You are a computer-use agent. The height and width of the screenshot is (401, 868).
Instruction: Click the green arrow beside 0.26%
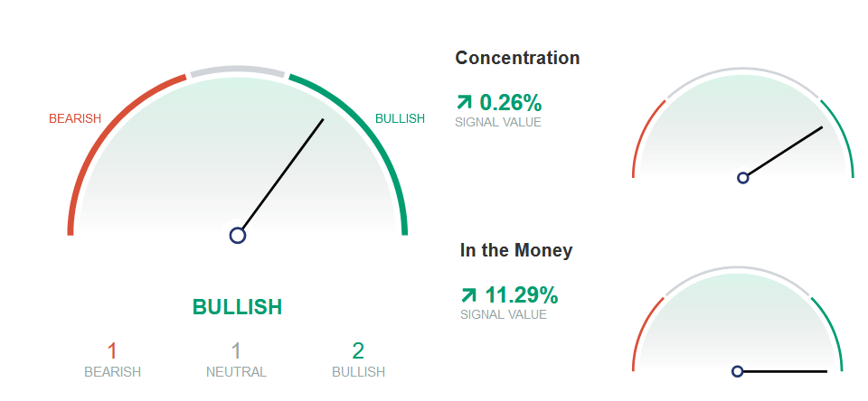click(x=464, y=102)
